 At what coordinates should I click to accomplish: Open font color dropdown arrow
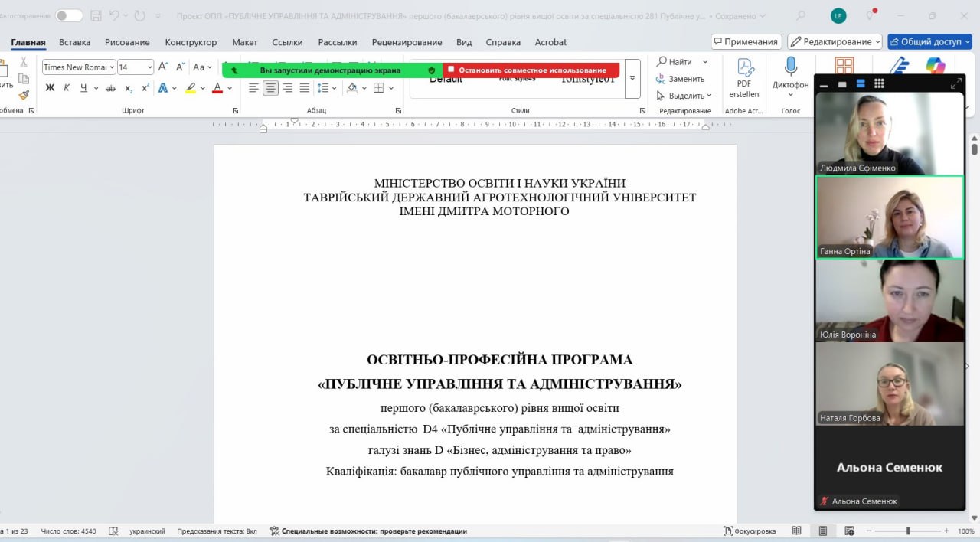point(230,88)
